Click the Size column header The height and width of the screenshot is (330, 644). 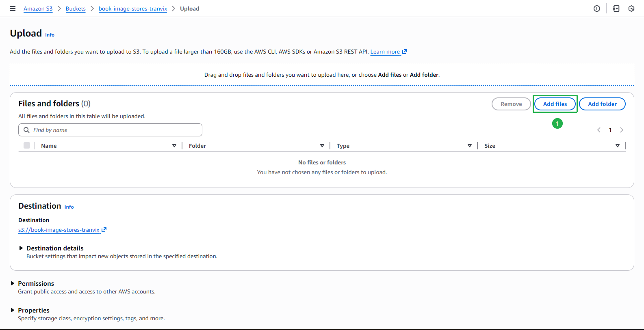click(490, 146)
